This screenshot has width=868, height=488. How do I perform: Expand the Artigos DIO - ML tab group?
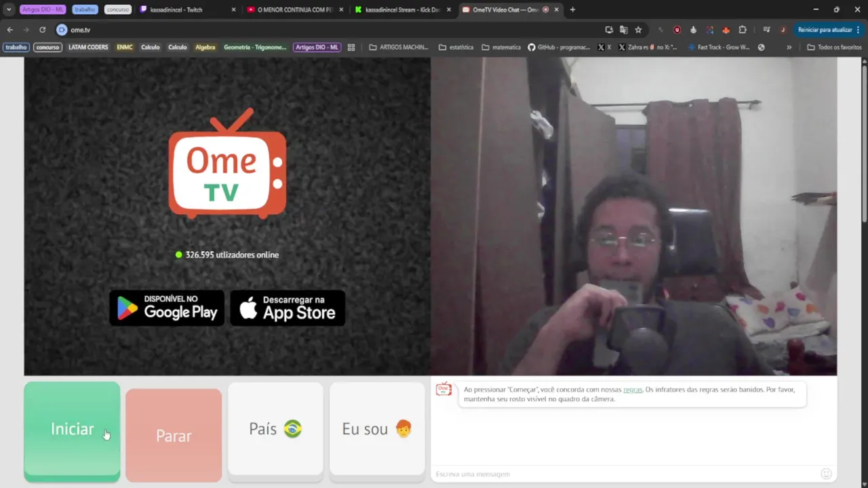pos(43,9)
